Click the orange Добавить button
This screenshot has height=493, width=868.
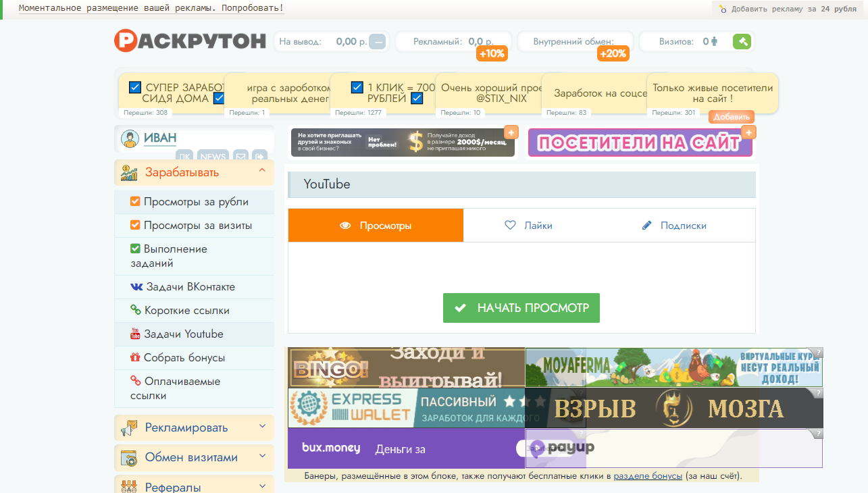coord(732,117)
